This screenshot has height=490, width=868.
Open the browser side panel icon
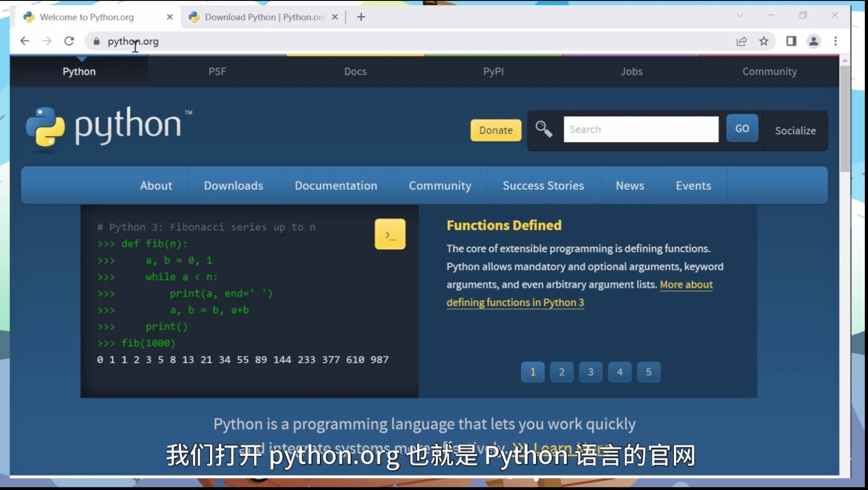[x=791, y=41]
